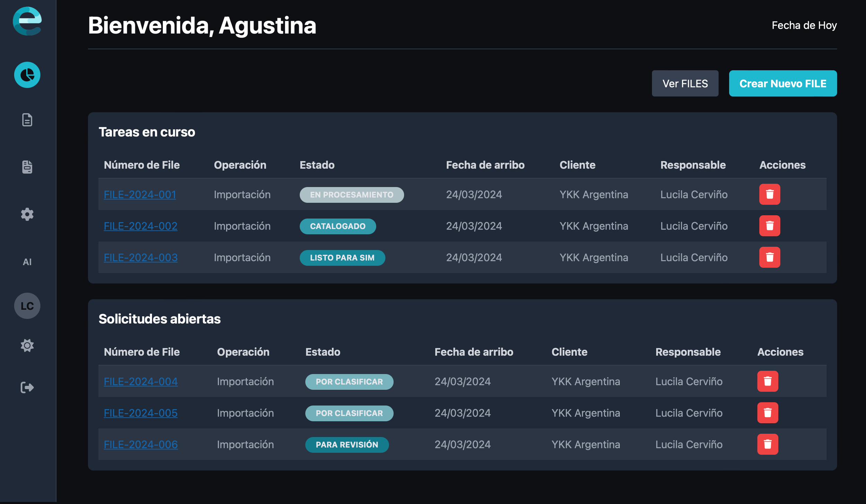Click the LISTO PARA SIM status badge

point(342,258)
